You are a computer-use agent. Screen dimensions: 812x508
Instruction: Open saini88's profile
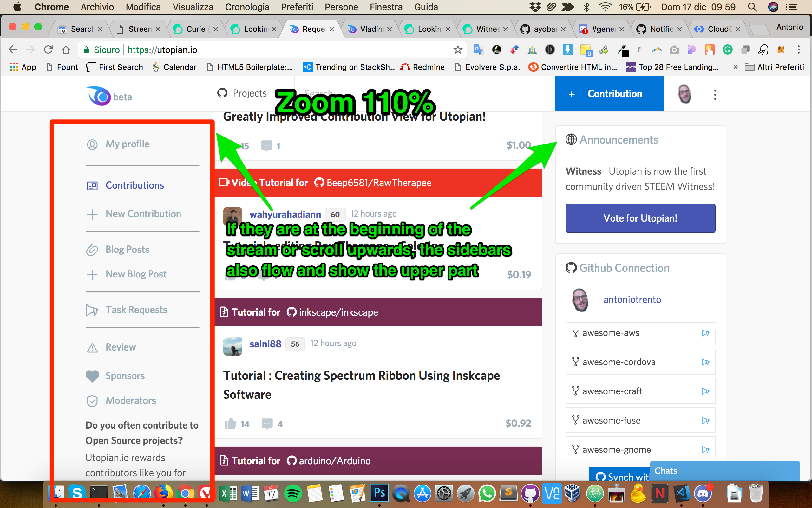click(265, 344)
